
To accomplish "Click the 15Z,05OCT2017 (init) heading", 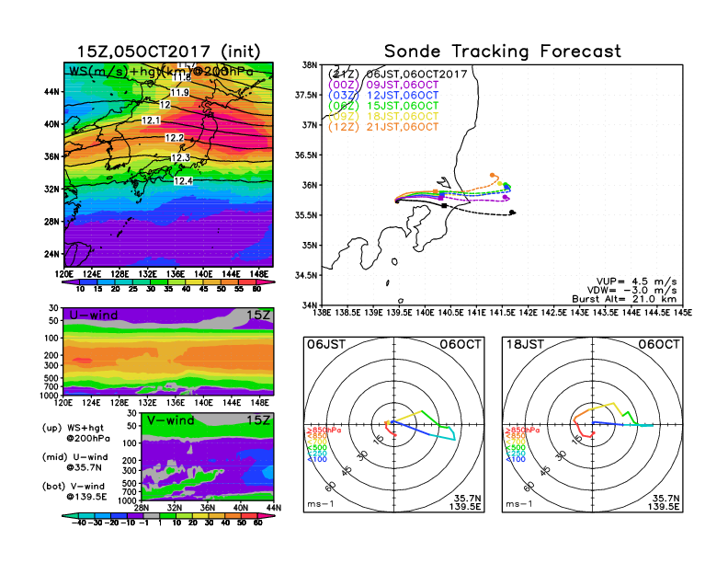I will [x=167, y=52].
